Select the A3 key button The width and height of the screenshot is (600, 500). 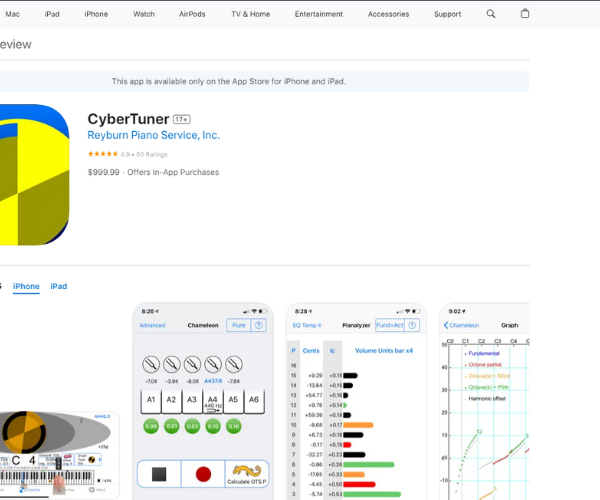coord(192,402)
